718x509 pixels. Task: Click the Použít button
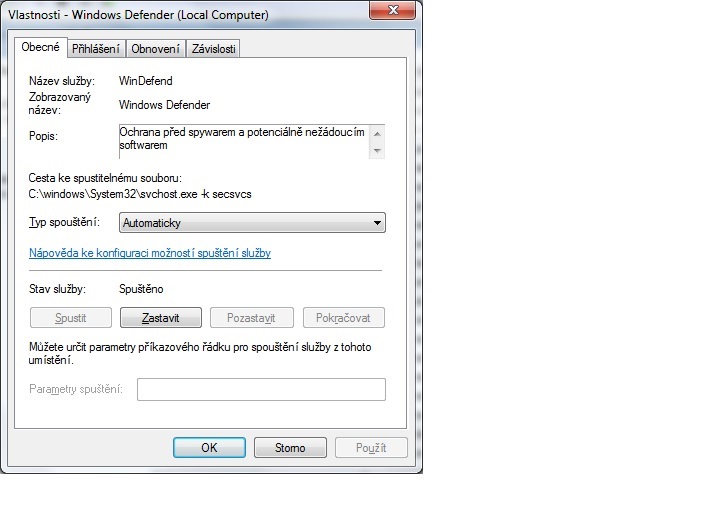coord(371,448)
